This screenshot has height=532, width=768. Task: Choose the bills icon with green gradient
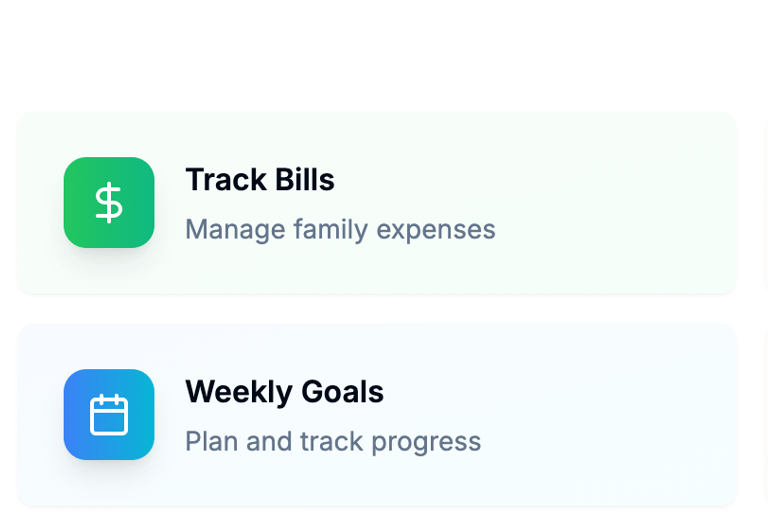(109, 202)
